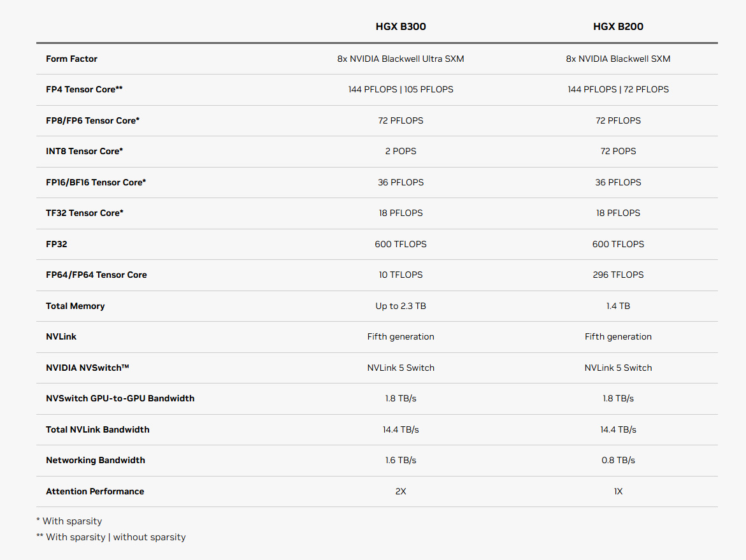Click the NVLink row label
The width and height of the screenshot is (746, 560).
pyautogui.click(x=61, y=337)
